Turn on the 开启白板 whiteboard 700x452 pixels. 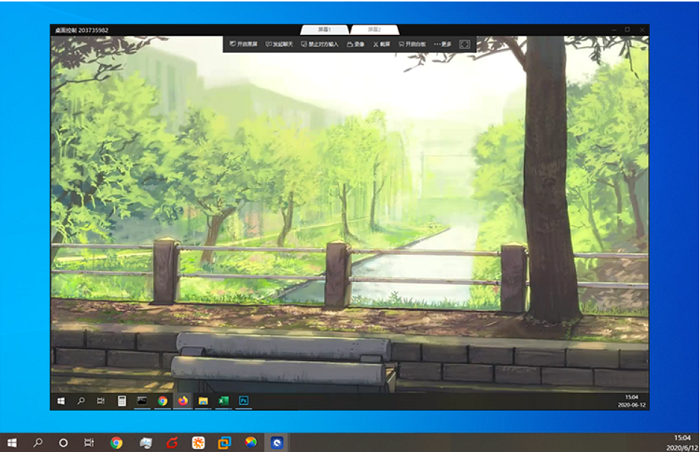413,44
